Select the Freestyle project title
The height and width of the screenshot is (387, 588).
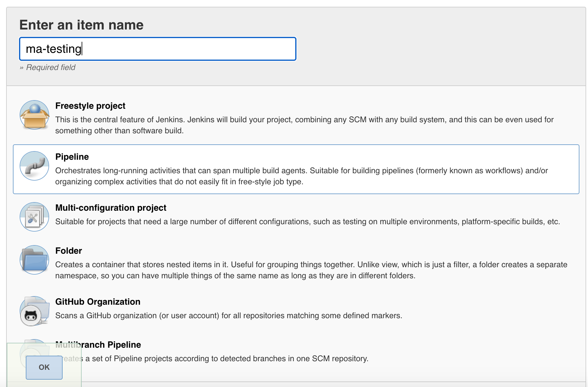pos(90,106)
